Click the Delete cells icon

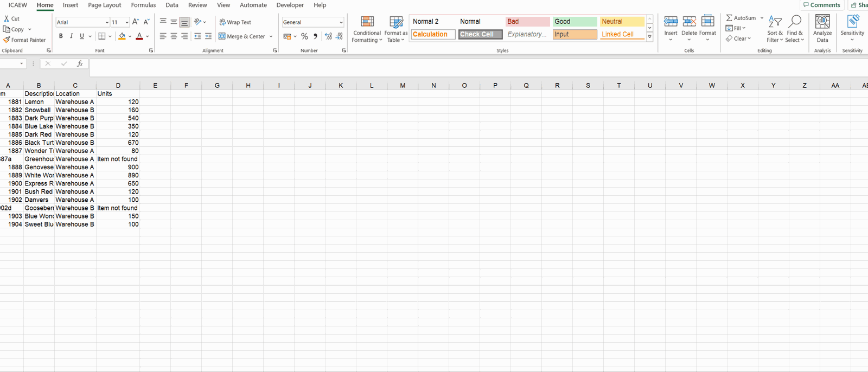click(689, 22)
